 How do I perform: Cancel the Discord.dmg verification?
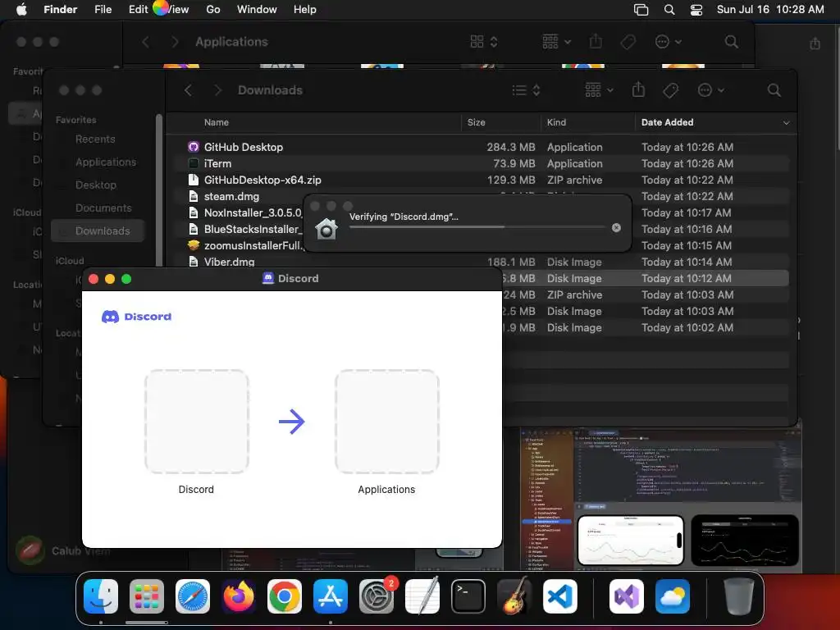coord(616,228)
